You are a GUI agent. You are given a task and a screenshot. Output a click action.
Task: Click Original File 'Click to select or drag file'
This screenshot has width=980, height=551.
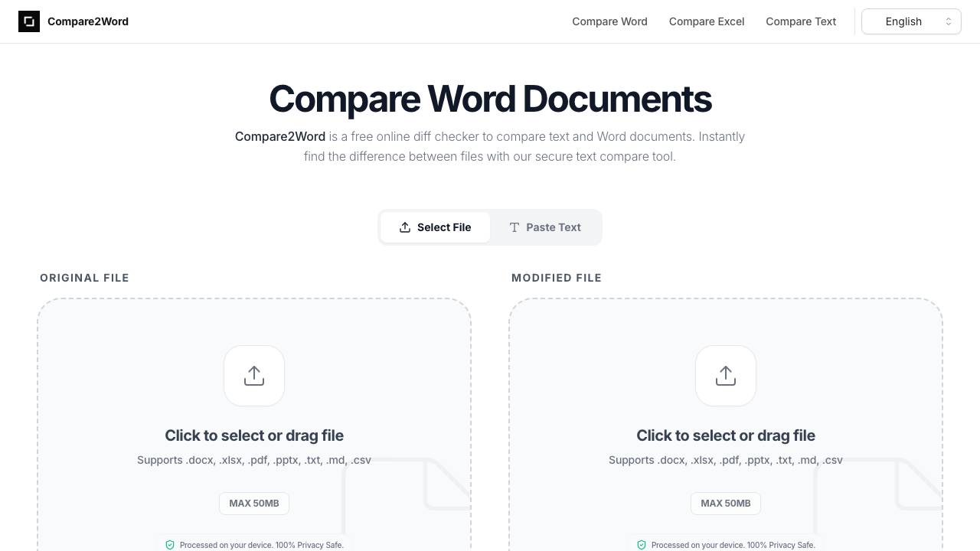(254, 435)
